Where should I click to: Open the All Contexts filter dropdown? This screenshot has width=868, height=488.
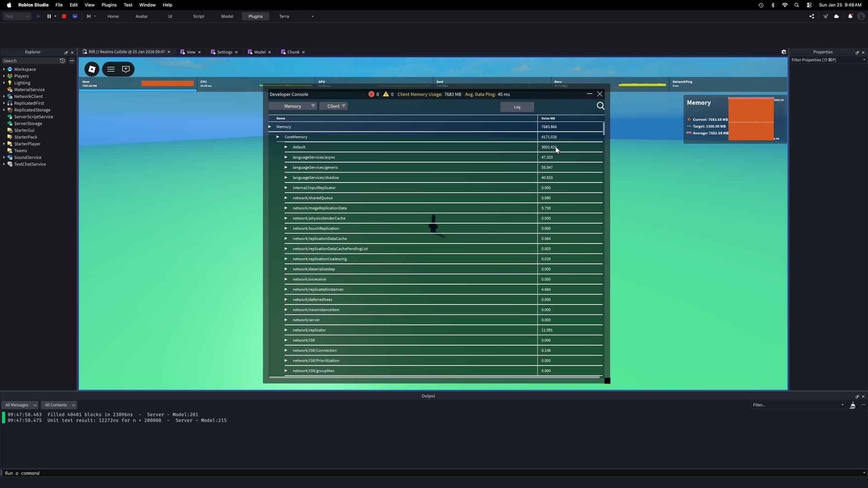[x=59, y=405]
